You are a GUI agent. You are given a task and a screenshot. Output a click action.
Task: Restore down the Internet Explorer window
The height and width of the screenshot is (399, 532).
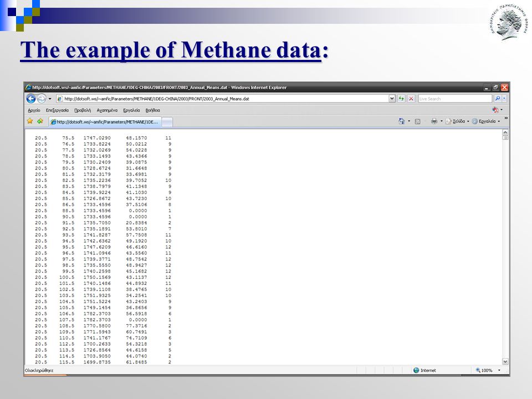(495, 88)
